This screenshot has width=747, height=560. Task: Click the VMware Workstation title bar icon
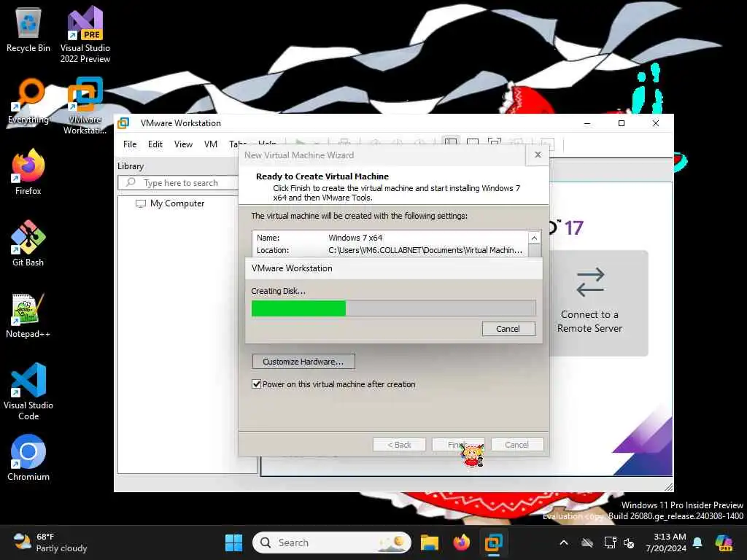(x=123, y=122)
